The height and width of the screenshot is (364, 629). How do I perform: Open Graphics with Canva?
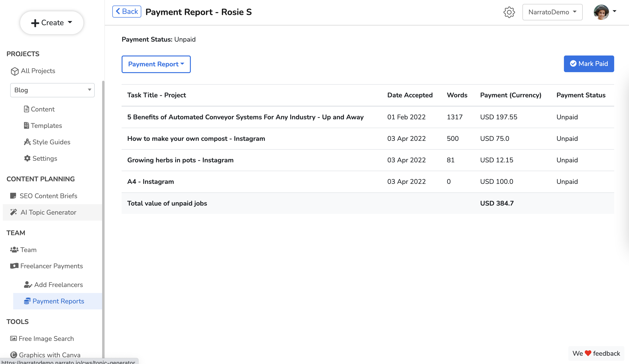pyautogui.click(x=50, y=355)
